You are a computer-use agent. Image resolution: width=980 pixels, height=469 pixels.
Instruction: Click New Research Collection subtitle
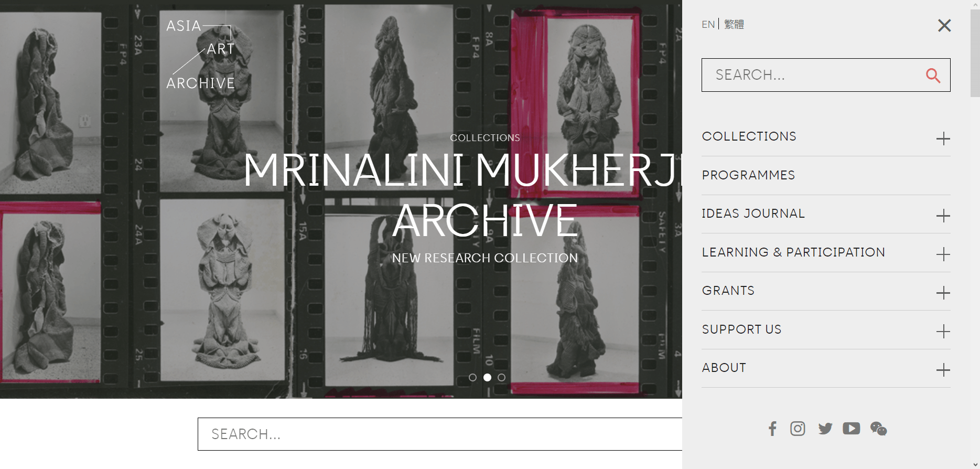[x=485, y=258]
